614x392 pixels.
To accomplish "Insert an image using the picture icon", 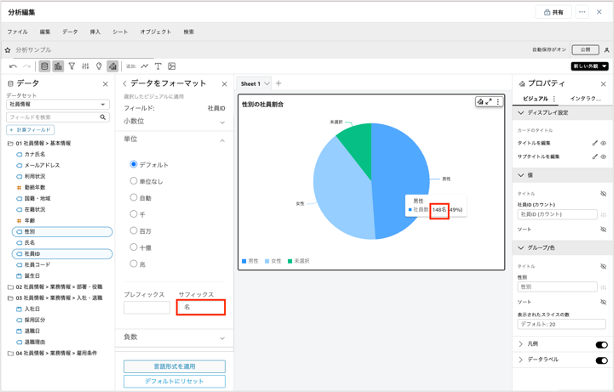I will (x=172, y=66).
